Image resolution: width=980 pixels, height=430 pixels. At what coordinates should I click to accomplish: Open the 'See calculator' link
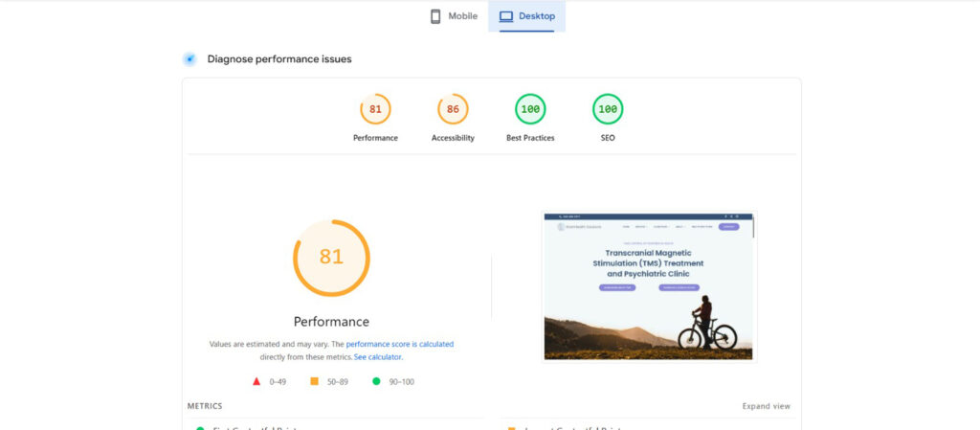[x=378, y=357]
